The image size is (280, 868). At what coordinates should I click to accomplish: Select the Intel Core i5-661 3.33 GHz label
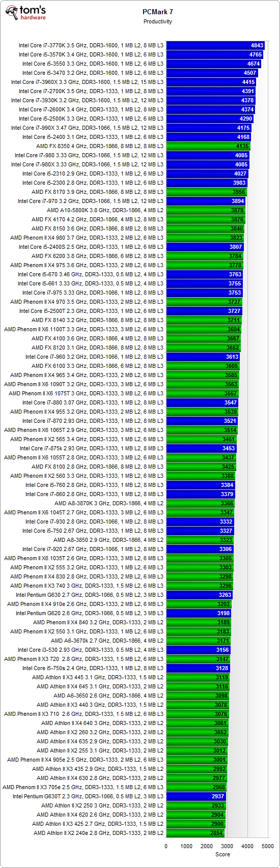click(x=91, y=283)
